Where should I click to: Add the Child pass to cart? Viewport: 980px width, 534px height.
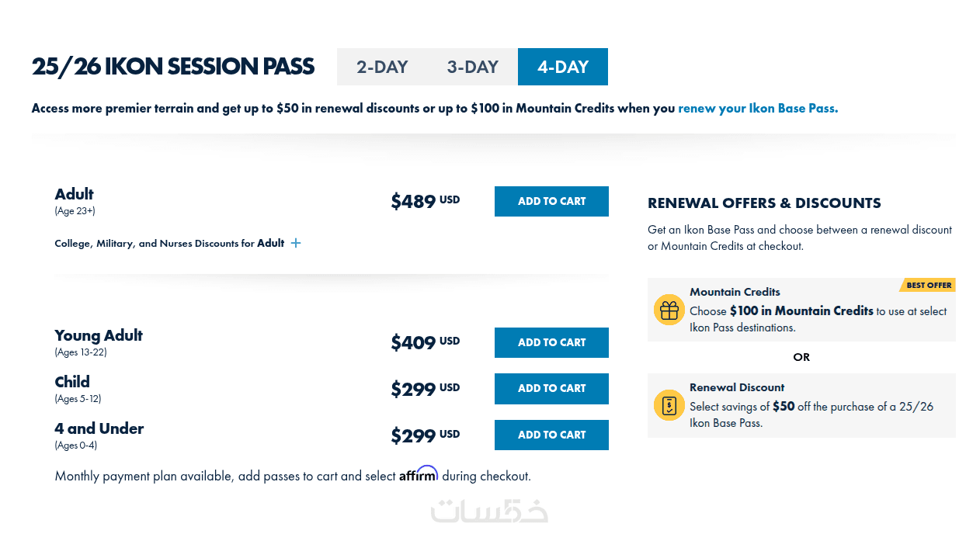551,388
